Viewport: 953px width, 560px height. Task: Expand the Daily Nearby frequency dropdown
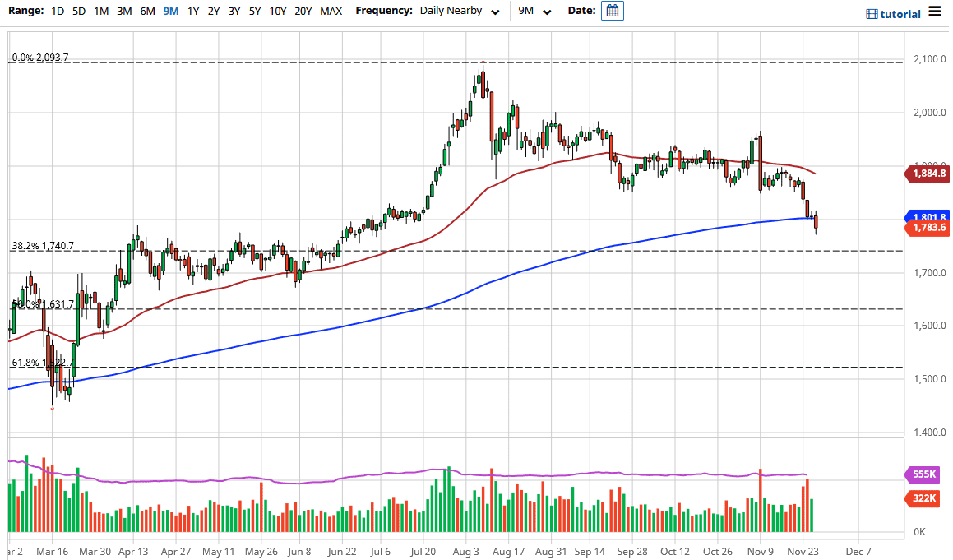[x=459, y=12]
